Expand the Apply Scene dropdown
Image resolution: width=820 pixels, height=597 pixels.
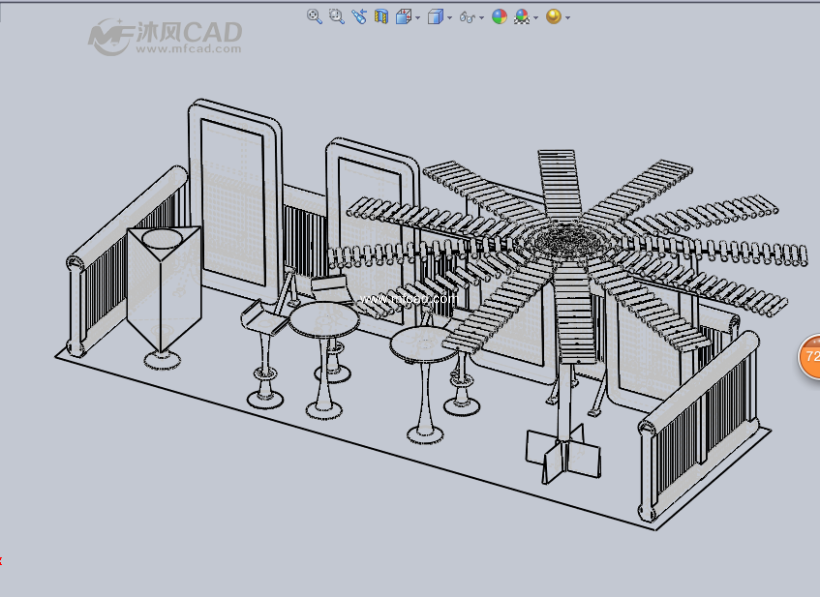[535, 15]
